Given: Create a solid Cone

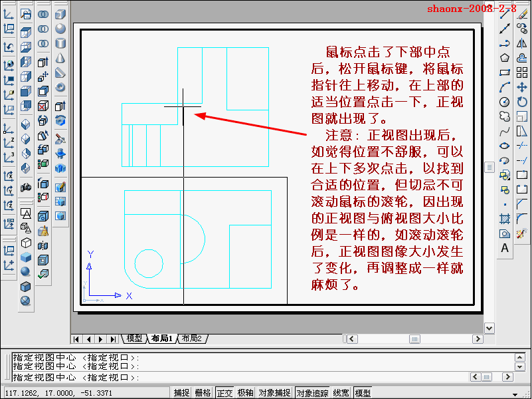Looking at the screenshot, I should point(60,58).
